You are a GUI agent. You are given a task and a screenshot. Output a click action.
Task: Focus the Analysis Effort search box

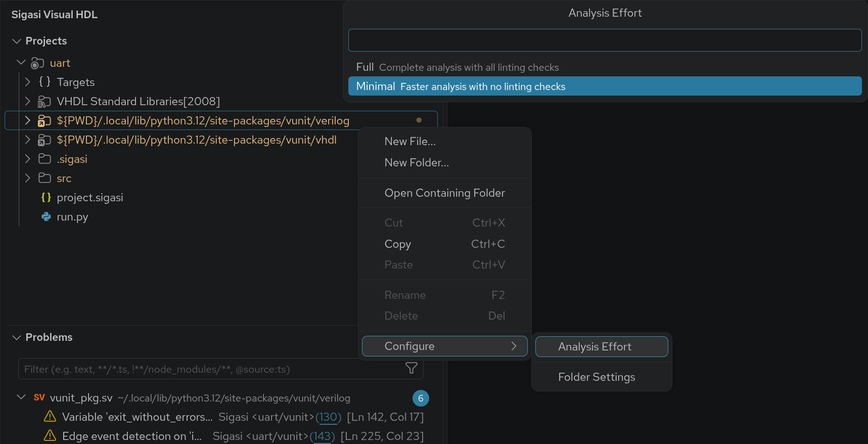coord(605,40)
